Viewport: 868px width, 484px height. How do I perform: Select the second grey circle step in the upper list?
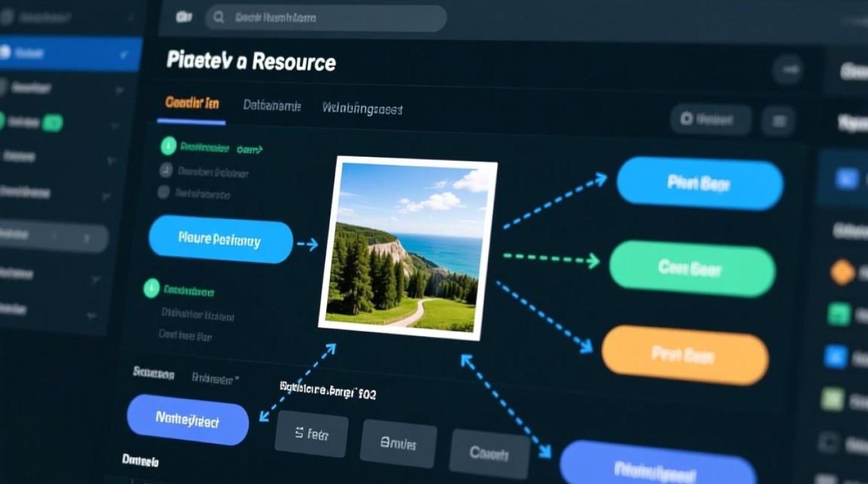point(164,192)
